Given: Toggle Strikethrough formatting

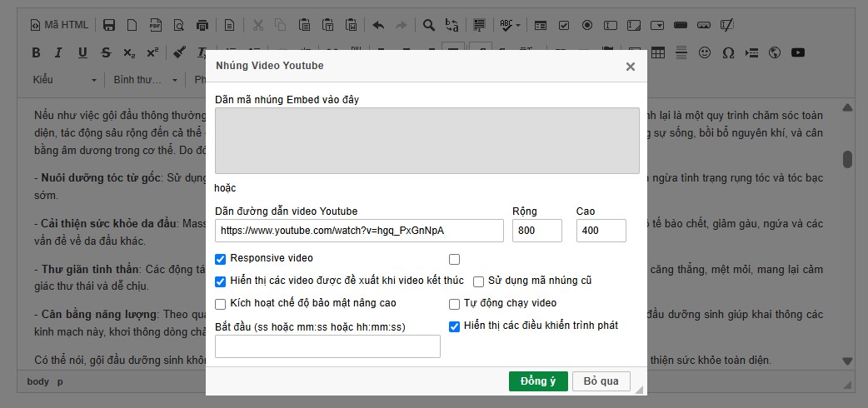Looking at the screenshot, I should (x=106, y=52).
